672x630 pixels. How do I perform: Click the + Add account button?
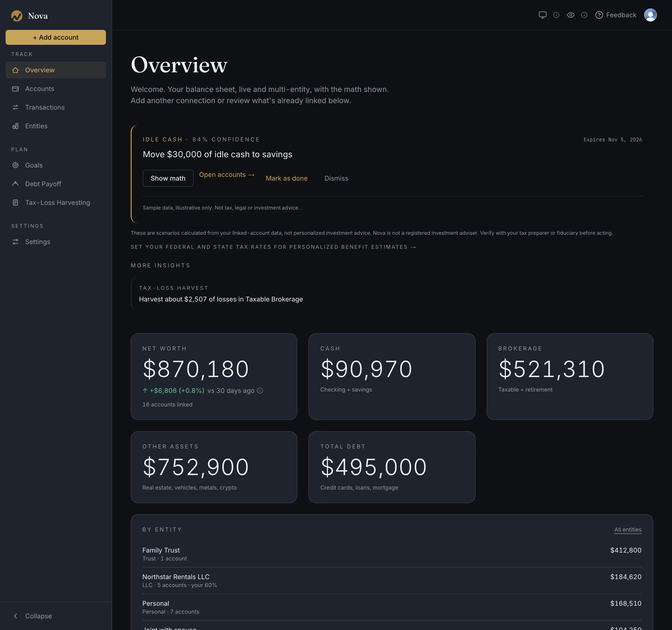point(56,37)
